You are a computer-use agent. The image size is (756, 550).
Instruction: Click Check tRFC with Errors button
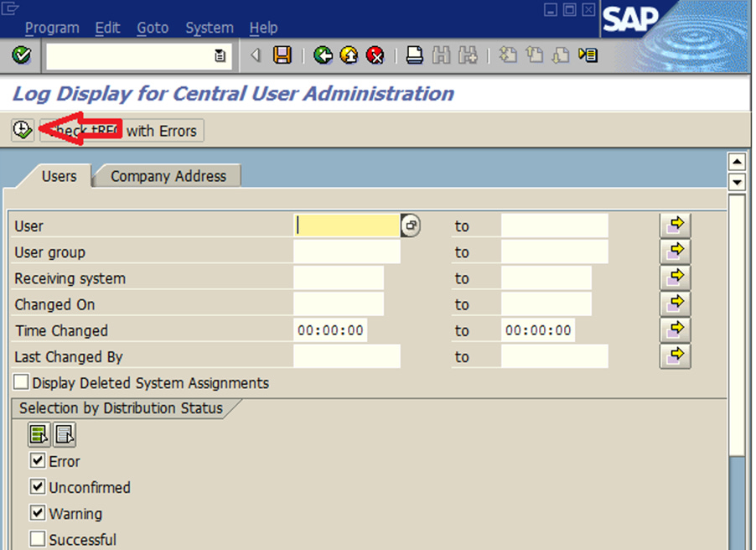122,130
